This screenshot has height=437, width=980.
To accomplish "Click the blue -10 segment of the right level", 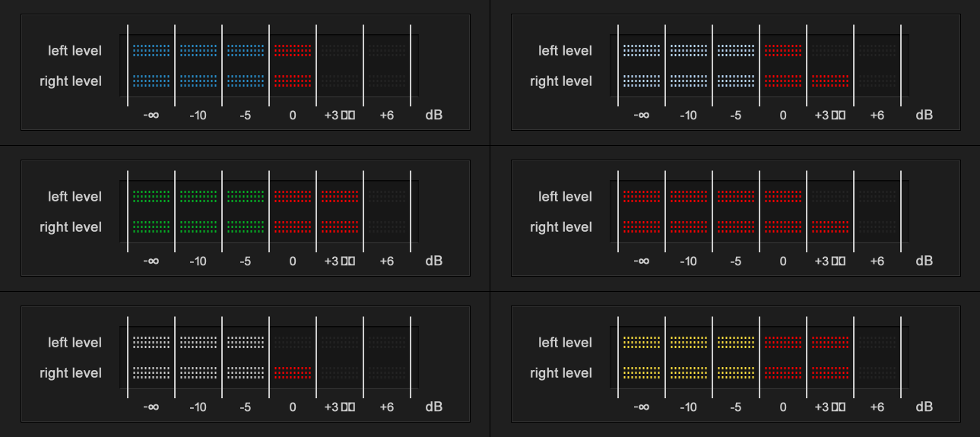I will pos(198,81).
